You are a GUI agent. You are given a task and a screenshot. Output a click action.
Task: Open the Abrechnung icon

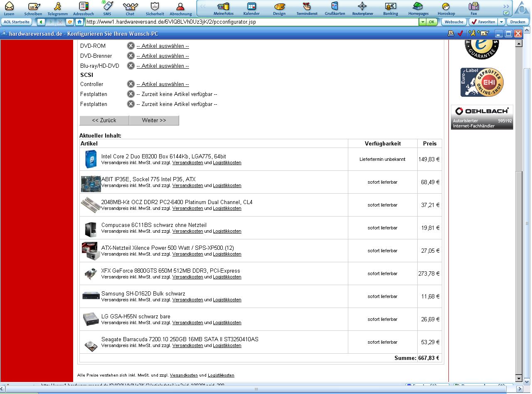[180, 6]
